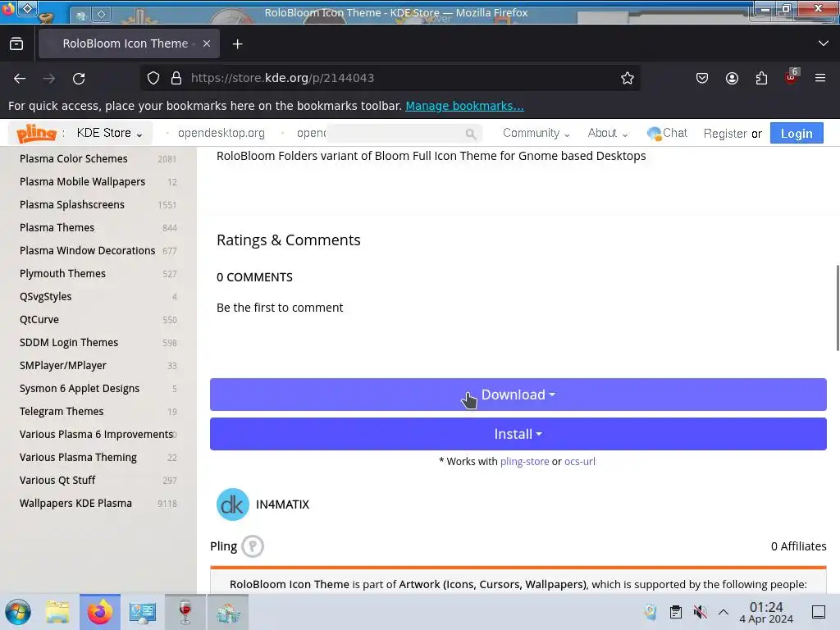Open the Chat link icon
The width and height of the screenshot is (840, 630).
click(x=667, y=133)
